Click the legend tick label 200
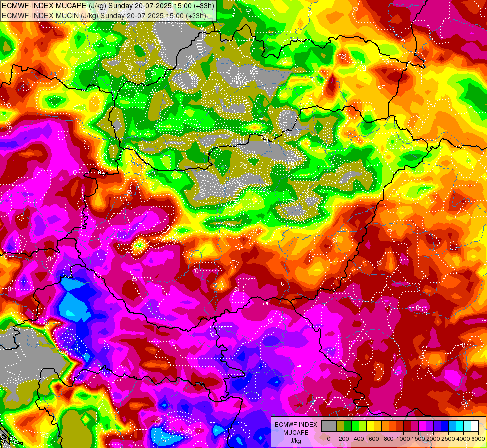This screenshot has height=448, width=487. point(344,439)
